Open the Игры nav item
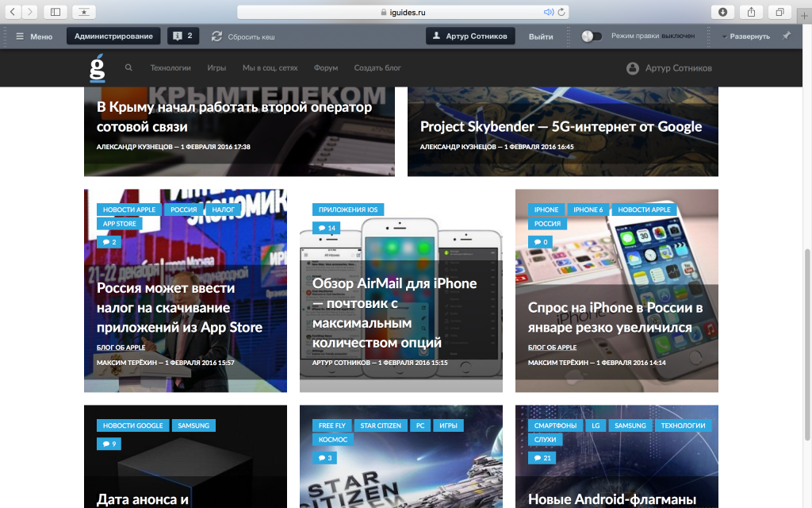 click(216, 68)
